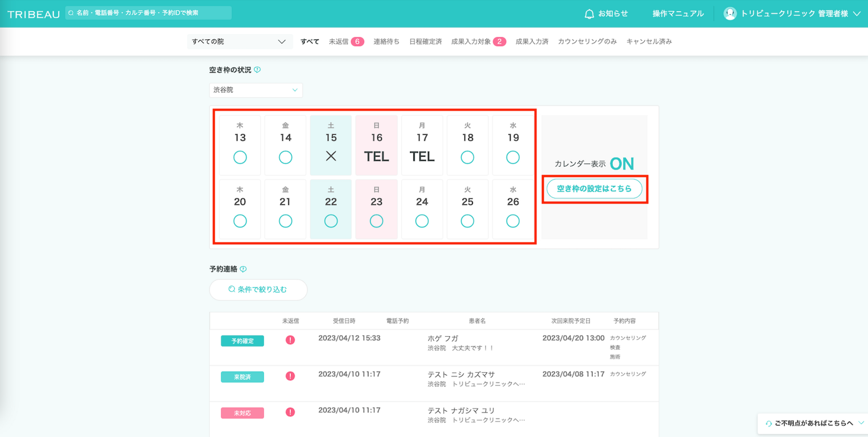868x437 pixels.
Task: Click the headset support icon at bottom right
Action: tap(769, 424)
